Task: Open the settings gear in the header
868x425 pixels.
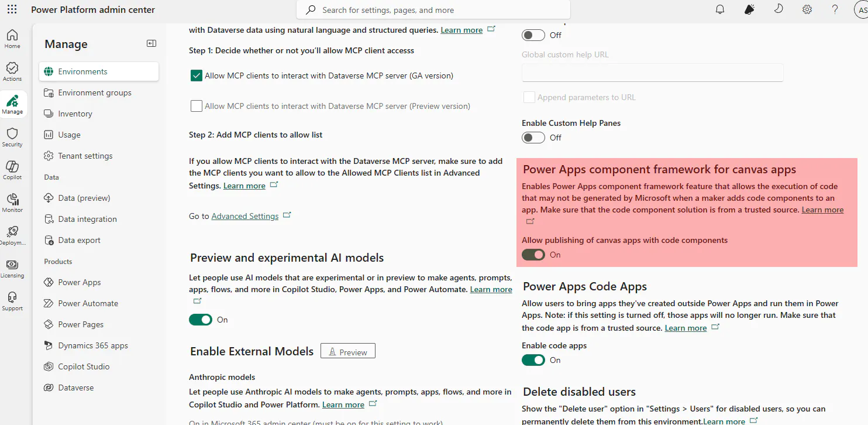Action: point(807,9)
